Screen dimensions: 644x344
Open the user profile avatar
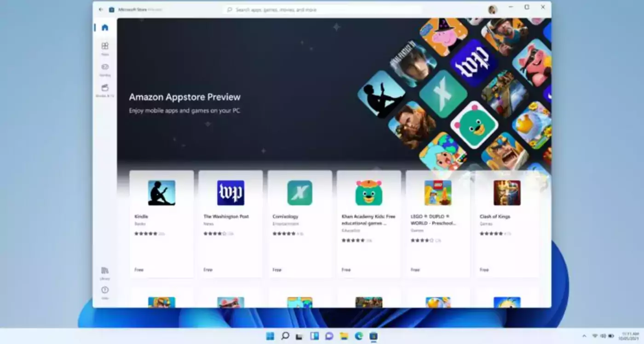493,10
